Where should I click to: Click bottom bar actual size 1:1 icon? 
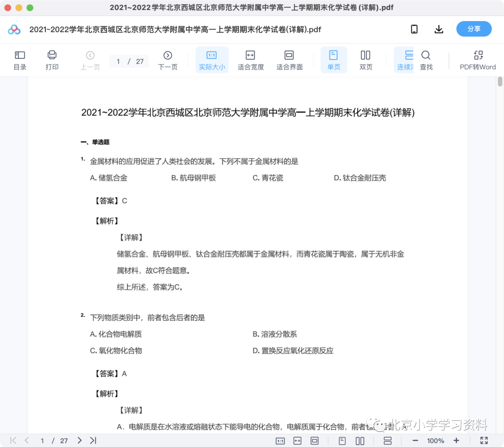(280, 440)
